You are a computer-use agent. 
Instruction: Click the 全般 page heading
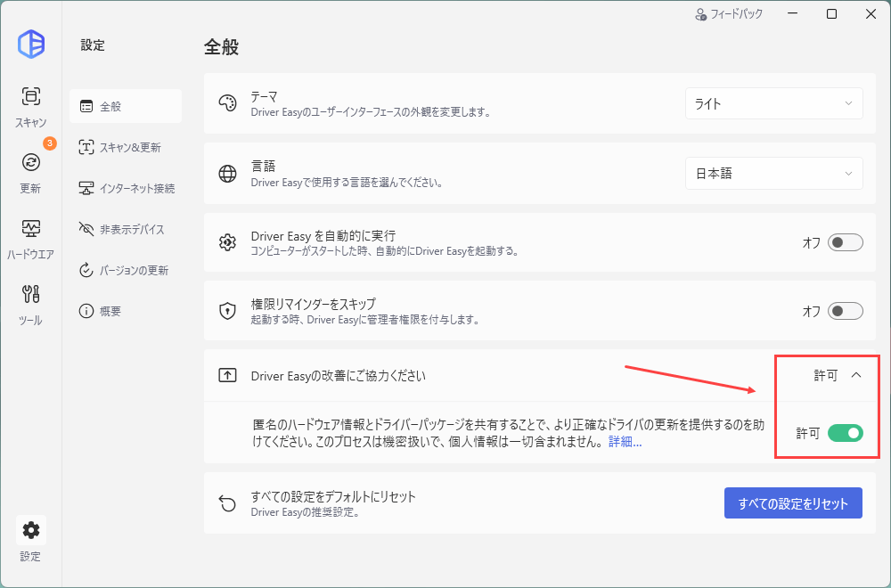(x=221, y=46)
